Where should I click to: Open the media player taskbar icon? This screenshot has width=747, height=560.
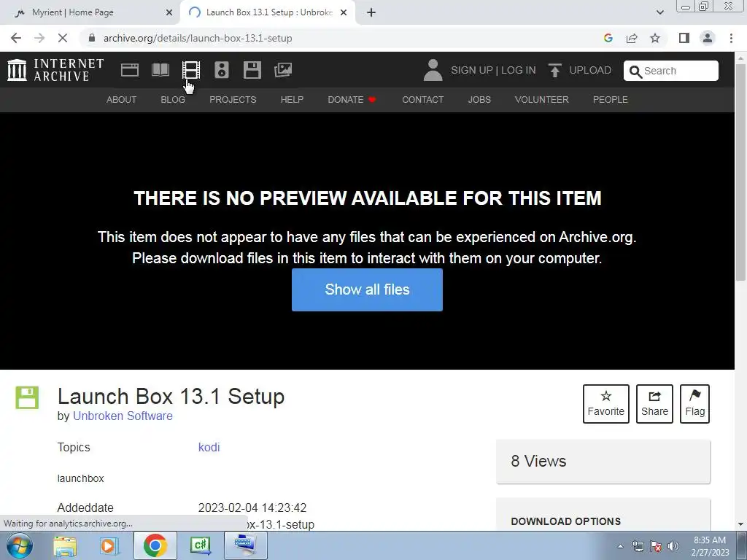[x=109, y=545]
